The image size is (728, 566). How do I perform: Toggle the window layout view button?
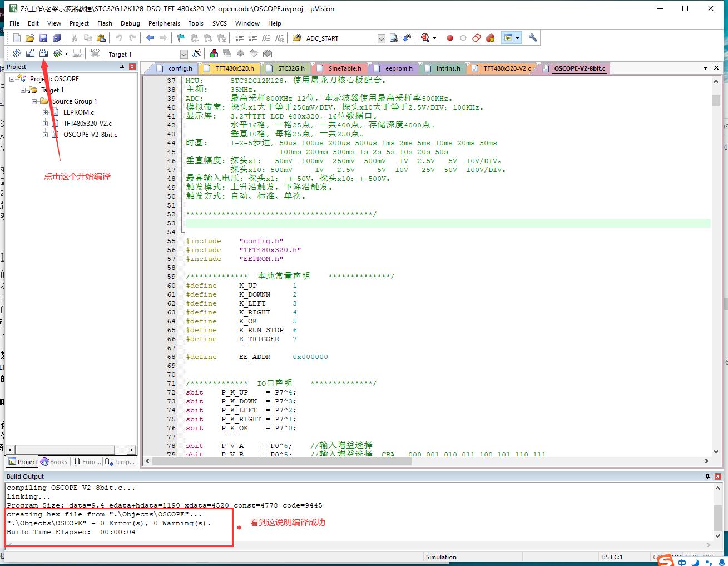[507, 38]
